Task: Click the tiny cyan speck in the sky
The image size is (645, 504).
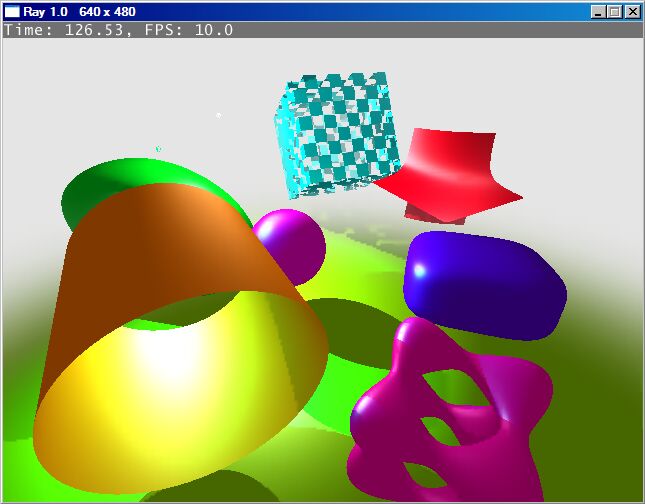Action: [x=158, y=149]
